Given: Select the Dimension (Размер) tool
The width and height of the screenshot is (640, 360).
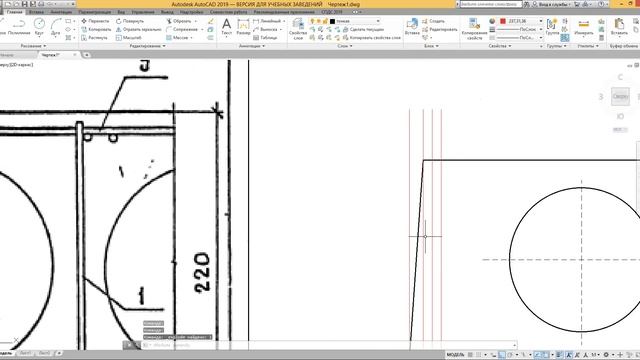Looking at the screenshot, I should point(243,27).
